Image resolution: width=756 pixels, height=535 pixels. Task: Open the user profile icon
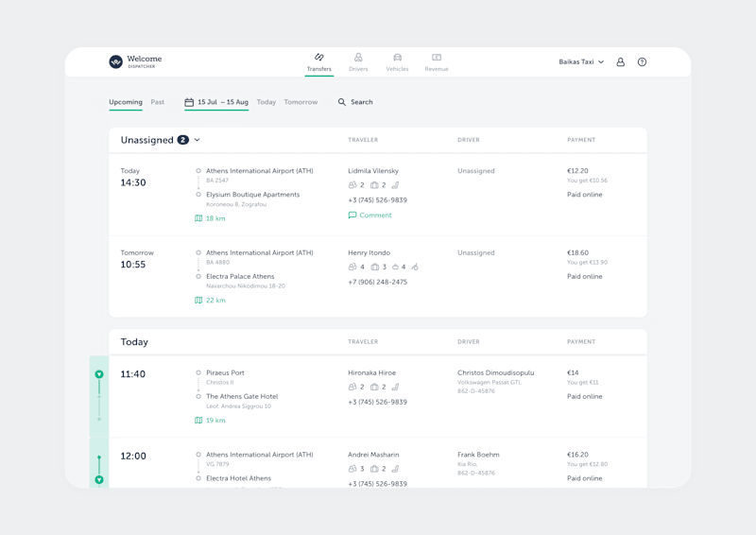click(621, 61)
